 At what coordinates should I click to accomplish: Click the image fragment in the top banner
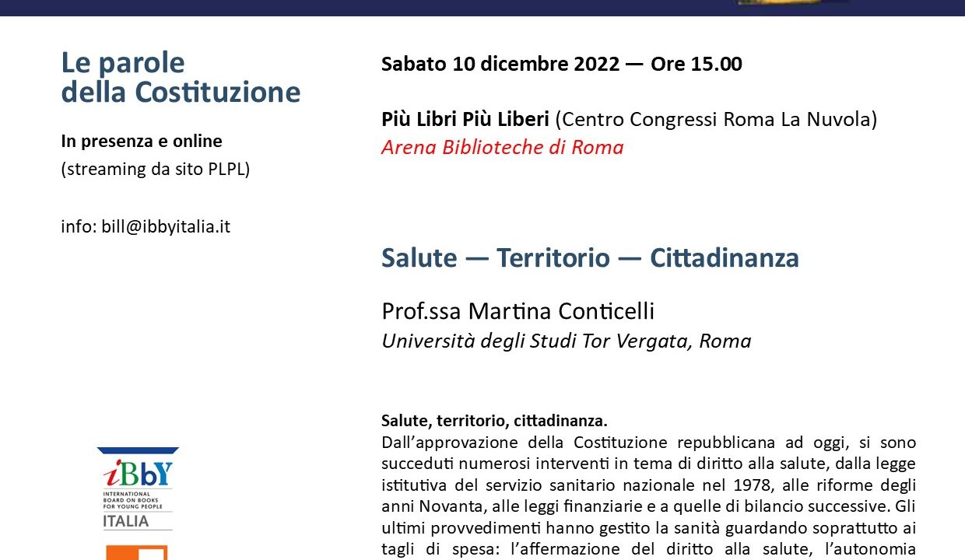coord(794,2)
